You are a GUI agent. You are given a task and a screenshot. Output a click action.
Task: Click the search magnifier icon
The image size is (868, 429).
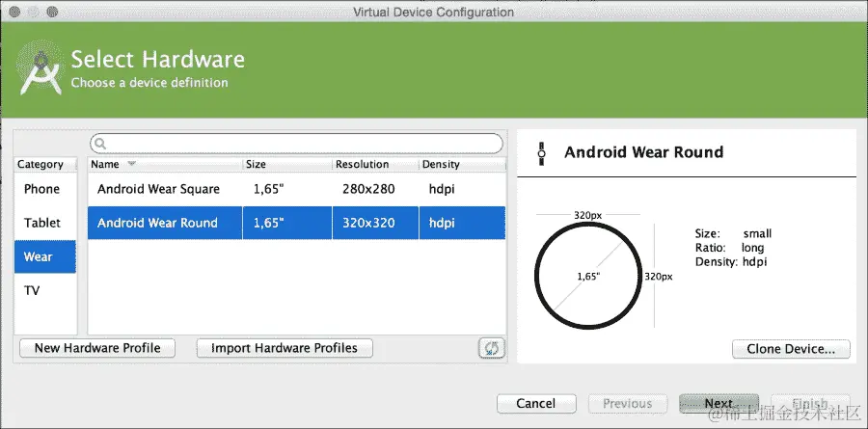(x=100, y=144)
